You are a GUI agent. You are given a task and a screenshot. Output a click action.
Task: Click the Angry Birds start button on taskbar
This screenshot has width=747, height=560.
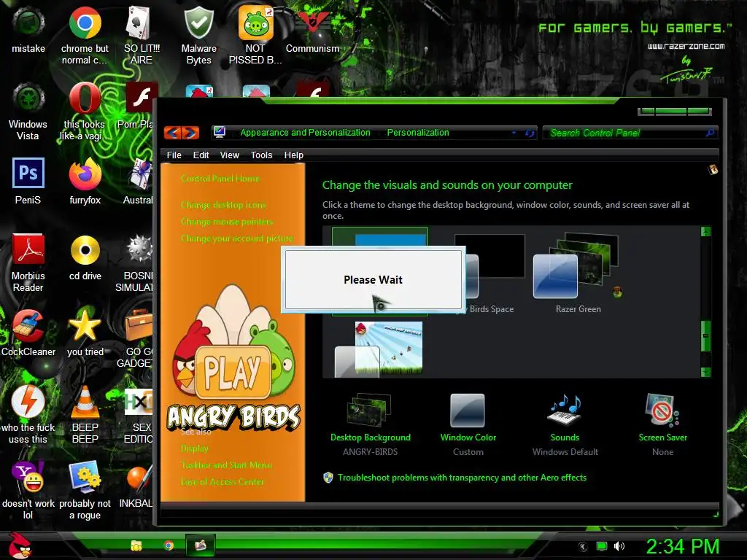(19, 545)
